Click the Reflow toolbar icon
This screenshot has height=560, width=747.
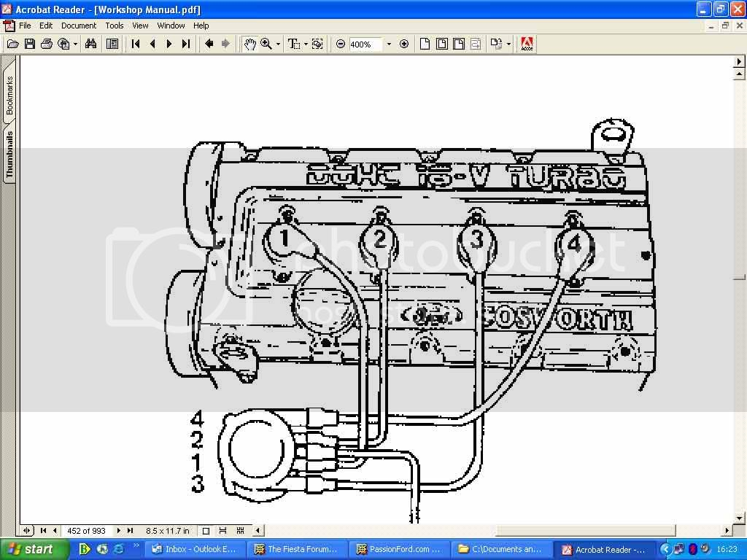(476, 44)
